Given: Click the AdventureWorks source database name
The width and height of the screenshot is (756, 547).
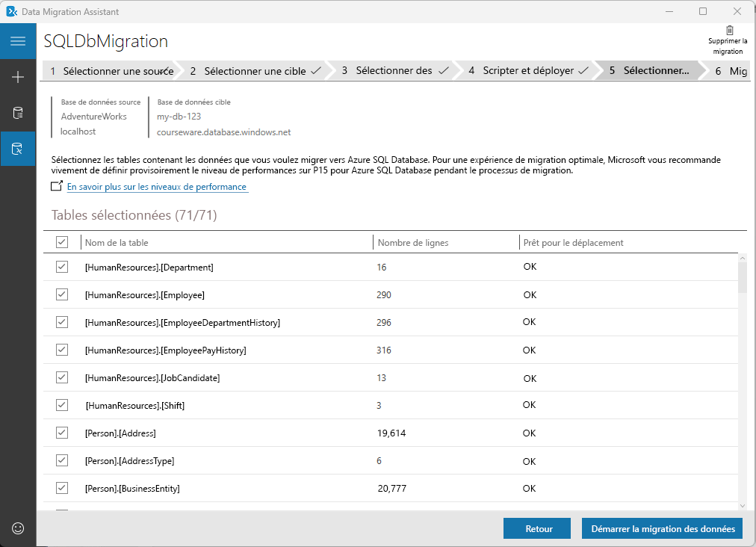Looking at the screenshot, I should [93, 117].
